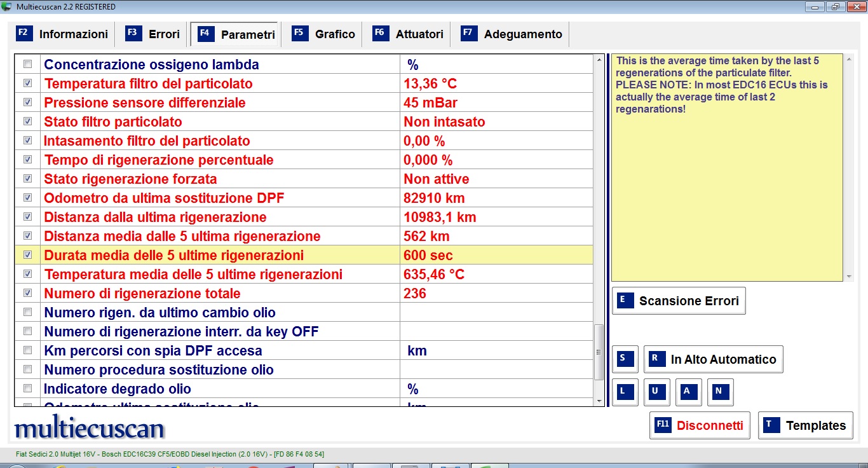Click the value 236
Image resolution: width=868 pixels, height=468 pixels.
pos(415,293)
